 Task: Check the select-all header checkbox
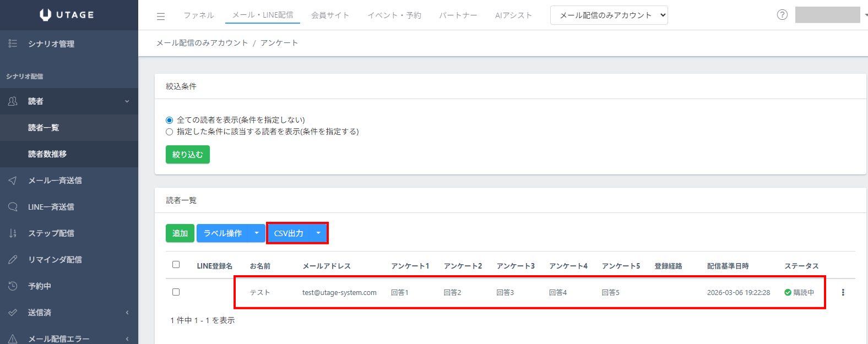click(x=176, y=265)
